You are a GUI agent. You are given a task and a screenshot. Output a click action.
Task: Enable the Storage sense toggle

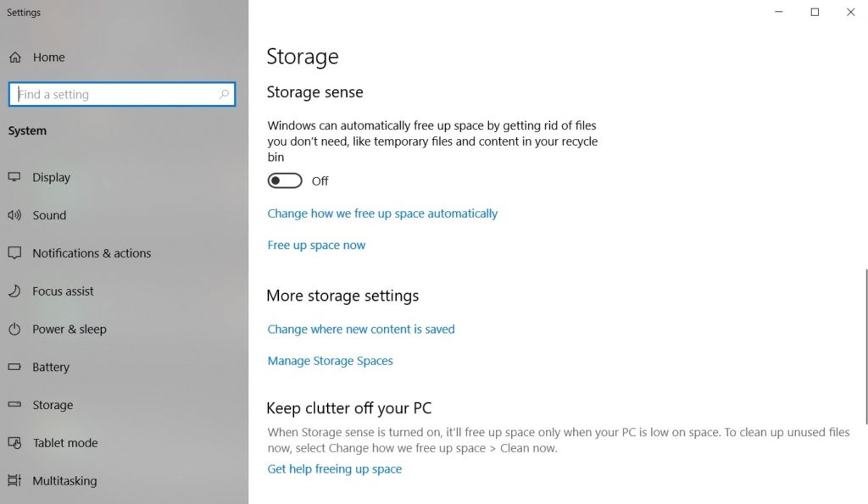coord(284,180)
